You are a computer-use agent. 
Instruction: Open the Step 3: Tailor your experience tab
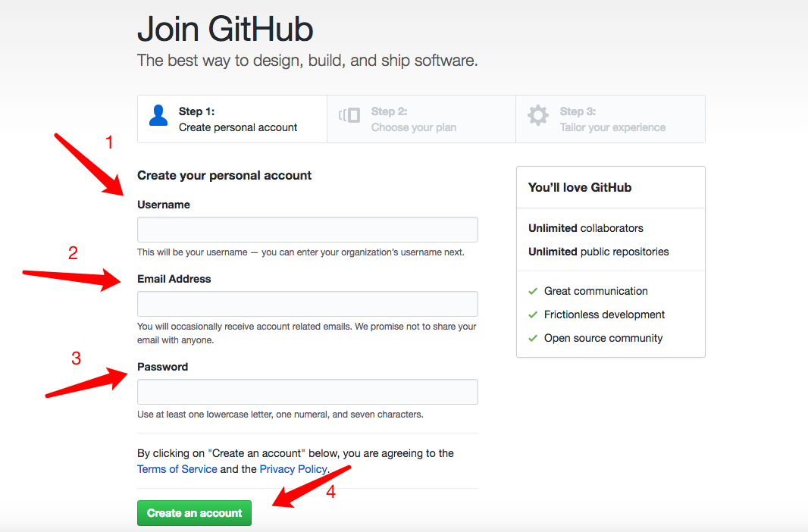tap(610, 118)
